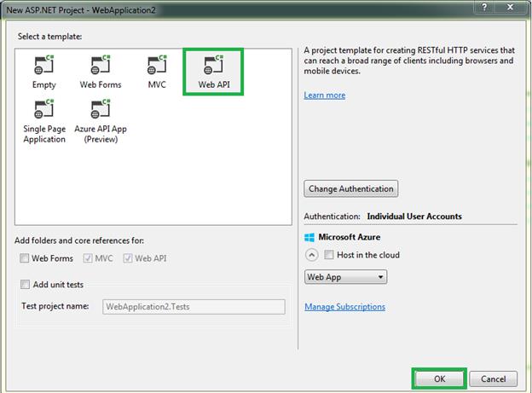Close the New ASP.NET Project dialog
The image size is (532, 393).
(x=510, y=7)
